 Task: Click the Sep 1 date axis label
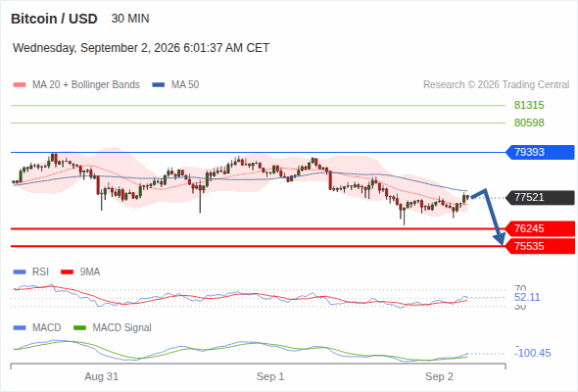tap(270, 376)
